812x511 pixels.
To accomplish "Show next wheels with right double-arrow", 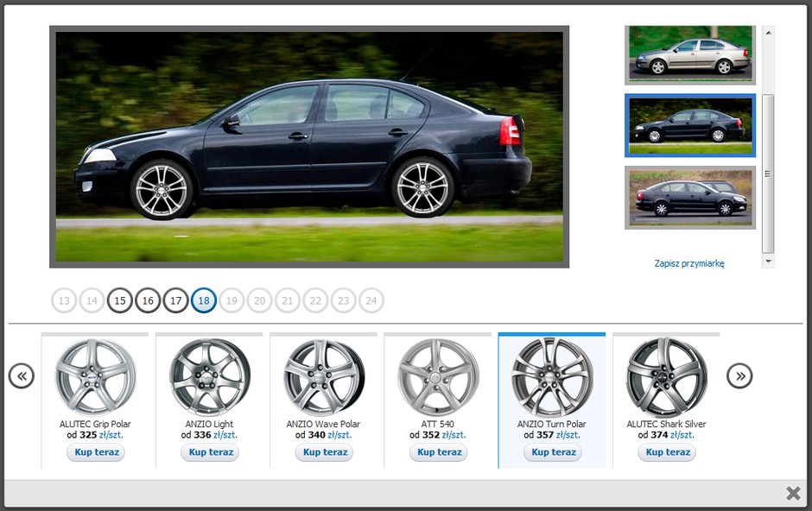I will (739, 375).
